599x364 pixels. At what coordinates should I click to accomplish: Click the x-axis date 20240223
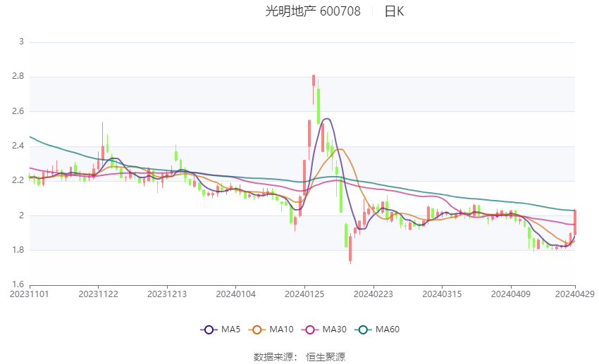tap(373, 294)
